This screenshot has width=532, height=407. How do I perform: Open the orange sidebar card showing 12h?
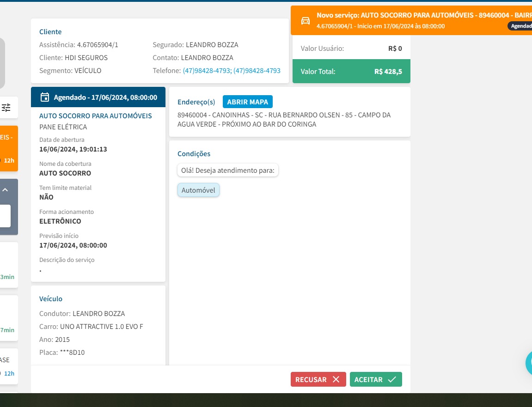click(x=8, y=149)
